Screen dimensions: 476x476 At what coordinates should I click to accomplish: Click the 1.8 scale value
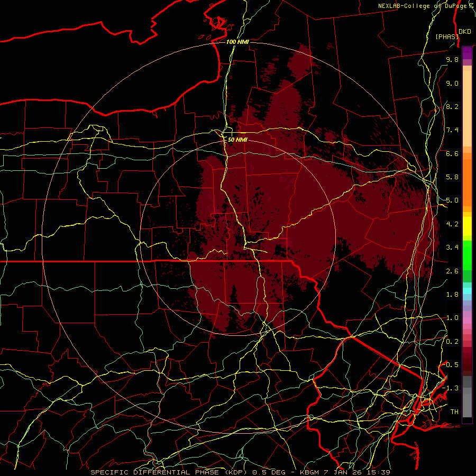click(452, 295)
